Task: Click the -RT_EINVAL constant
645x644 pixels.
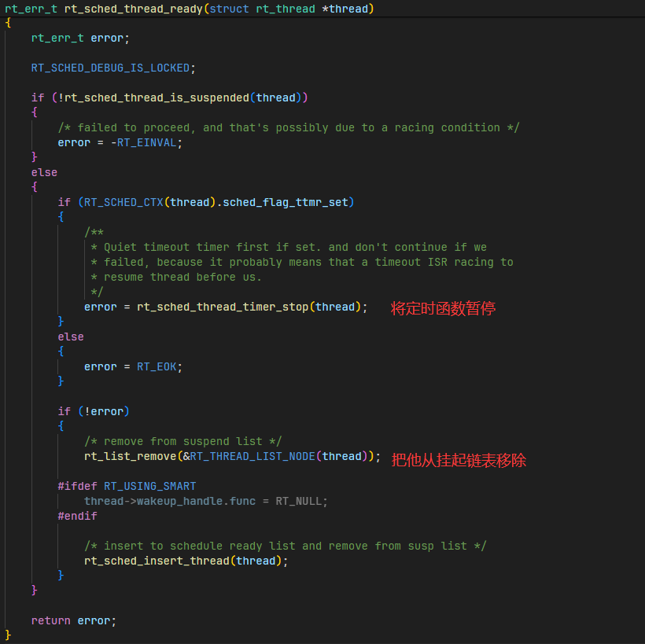Action: point(144,142)
